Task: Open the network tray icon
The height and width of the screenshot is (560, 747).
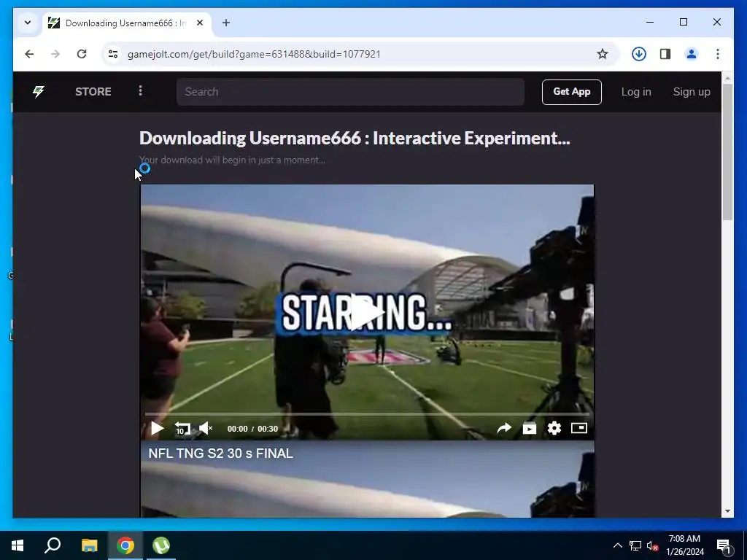Action: point(635,545)
